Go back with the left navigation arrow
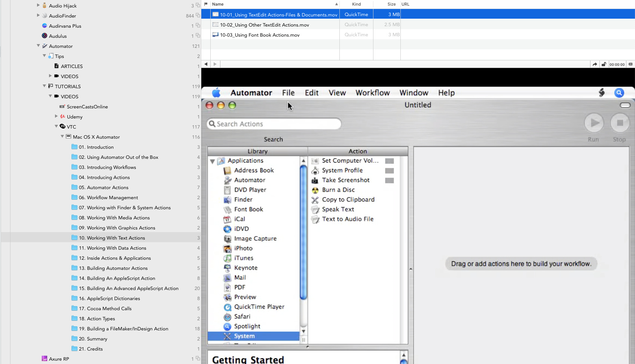Screen dimensions: 635x364 [206, 64]
